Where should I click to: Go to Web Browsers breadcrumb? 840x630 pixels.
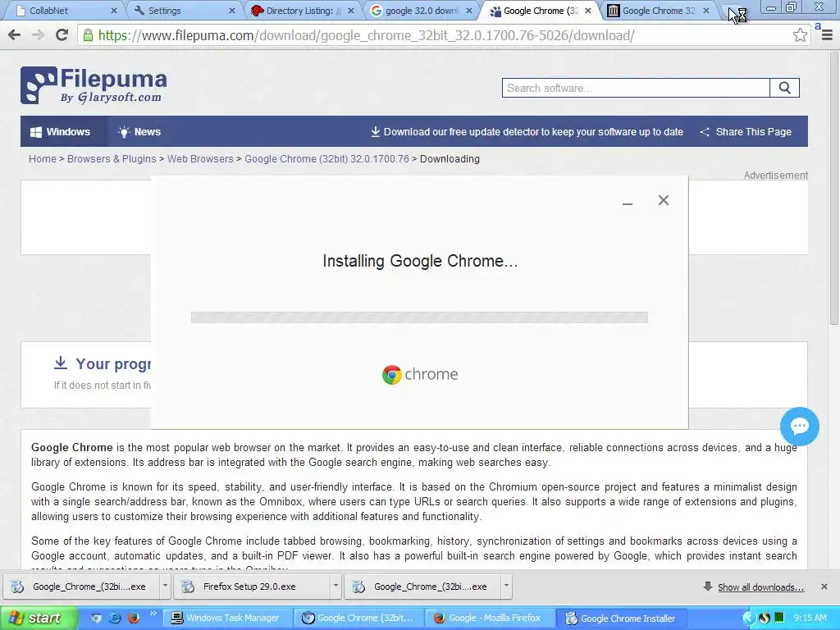pyautogui.click(x=200, y=159)
